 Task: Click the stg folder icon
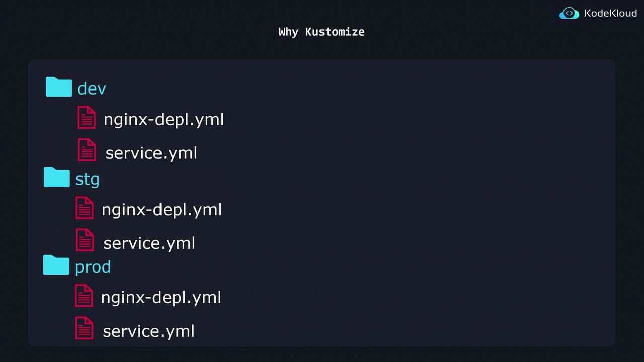57,177
